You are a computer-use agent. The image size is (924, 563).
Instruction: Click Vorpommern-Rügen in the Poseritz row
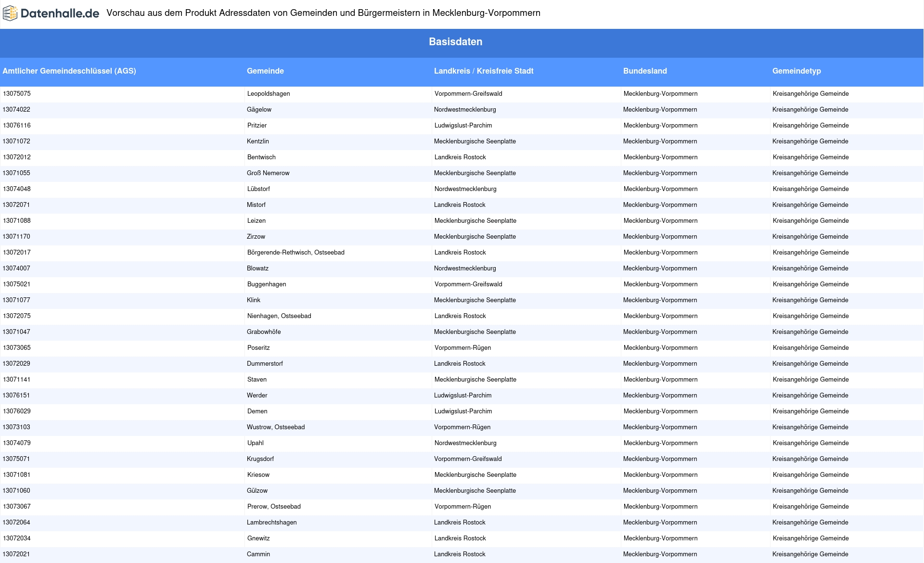point(463,348)
